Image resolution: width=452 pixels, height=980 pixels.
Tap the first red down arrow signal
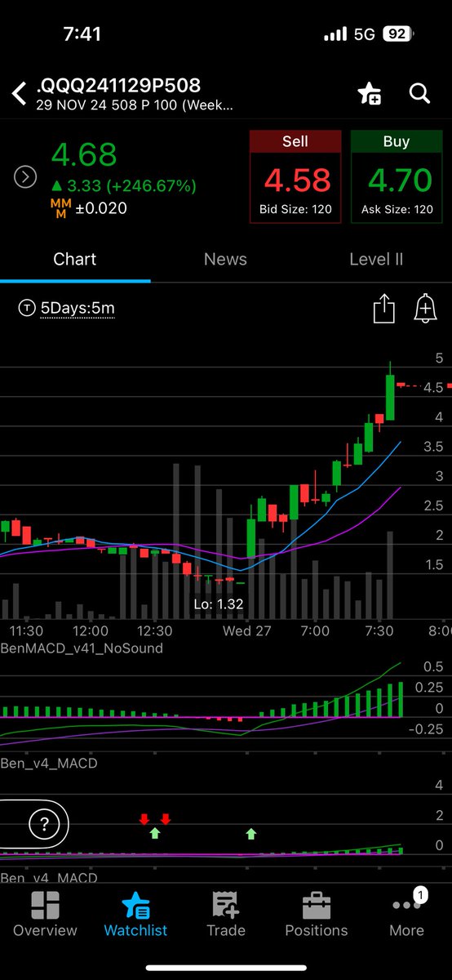[144, 819]
